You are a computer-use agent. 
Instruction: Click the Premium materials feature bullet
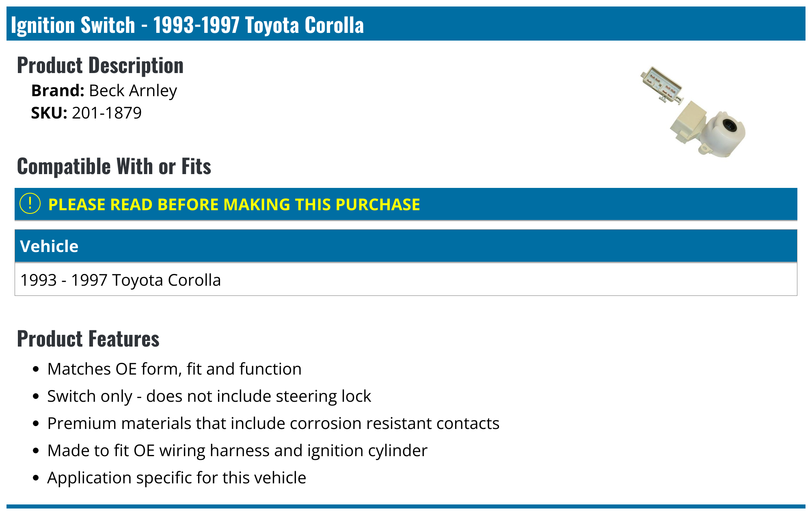tap(273, 423)
